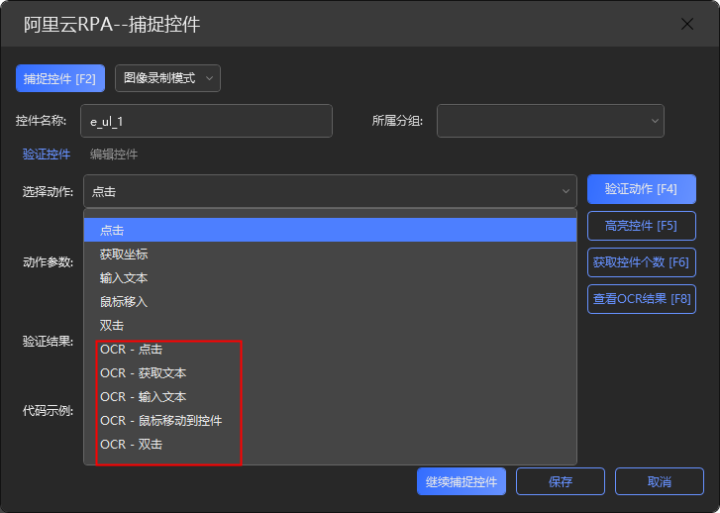Cancel with the 取消 button

coord(659,481)
